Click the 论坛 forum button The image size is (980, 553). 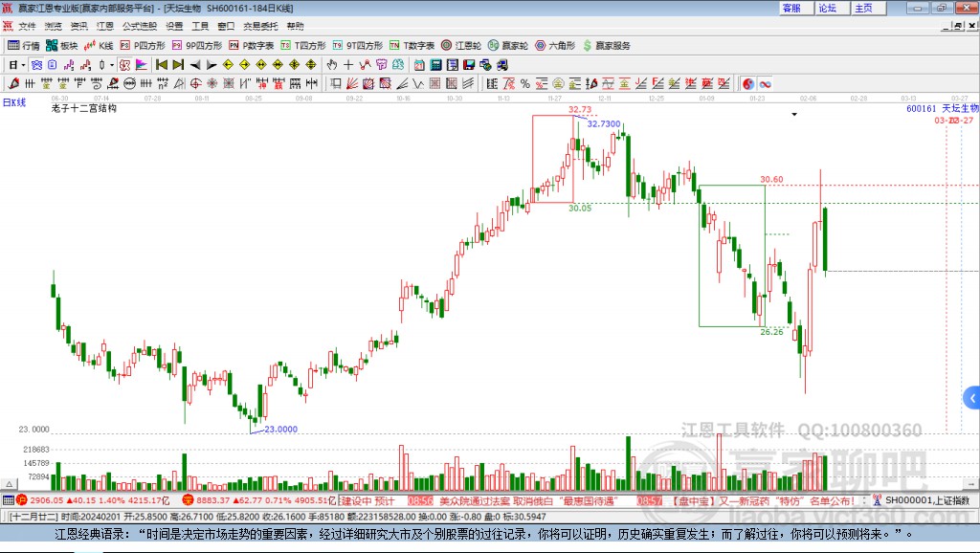[833, 8]
